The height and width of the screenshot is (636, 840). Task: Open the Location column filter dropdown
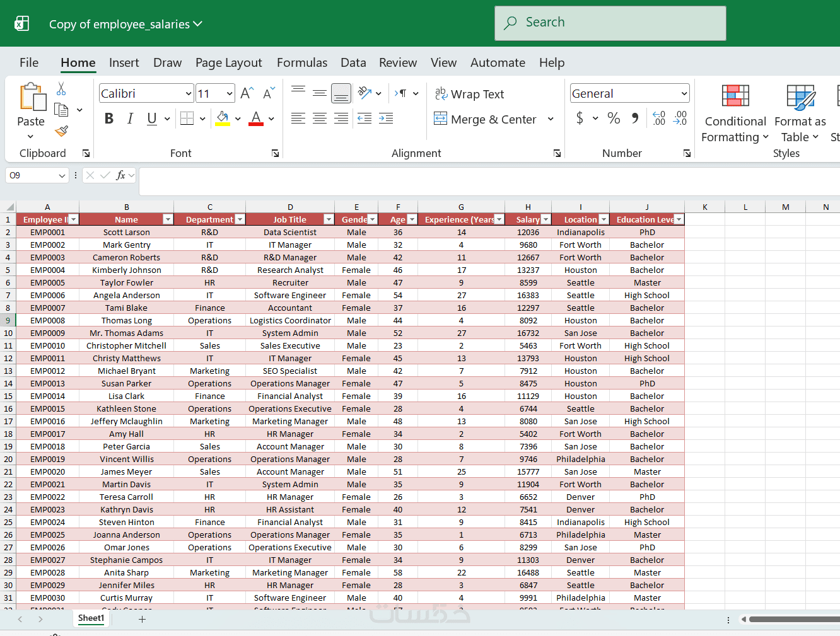click(x=604, y=219)
